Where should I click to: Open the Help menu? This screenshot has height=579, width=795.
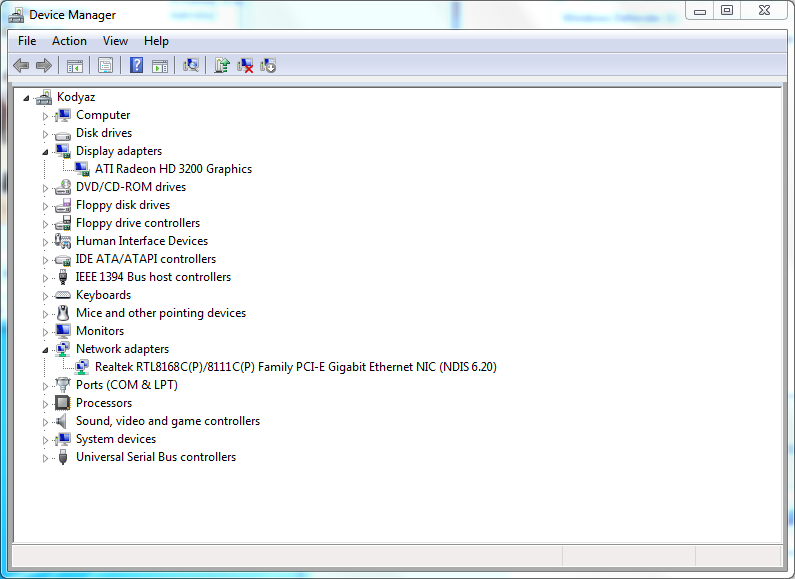[x=156, y=41]
